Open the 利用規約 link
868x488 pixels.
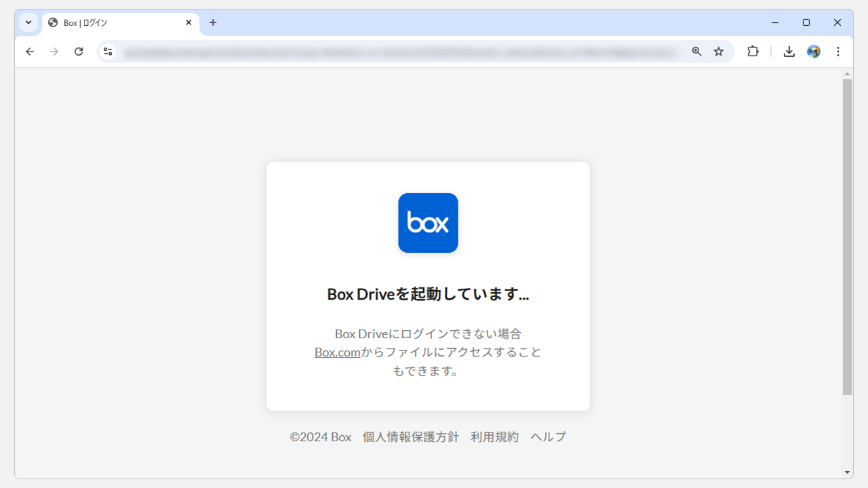(x=494, y=436)
